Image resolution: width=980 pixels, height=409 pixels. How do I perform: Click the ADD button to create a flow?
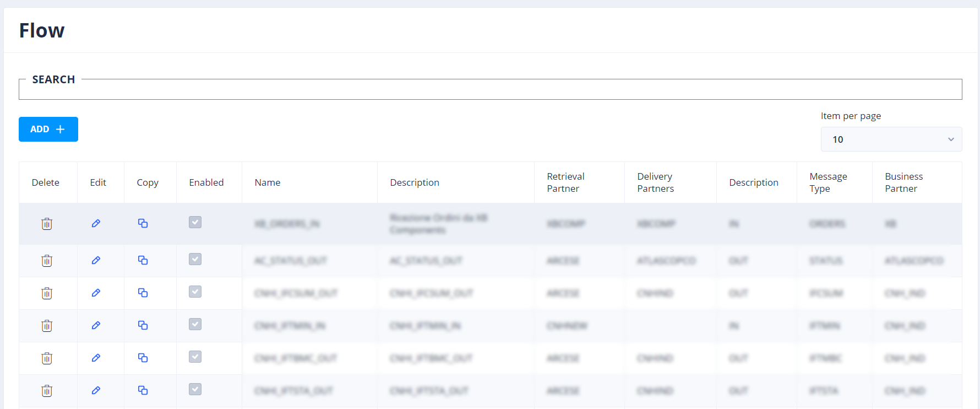(x=48, y=129)
